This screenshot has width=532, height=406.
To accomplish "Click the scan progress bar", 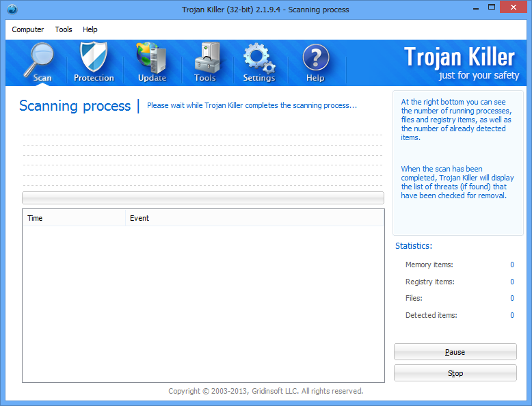I will 203,198.
